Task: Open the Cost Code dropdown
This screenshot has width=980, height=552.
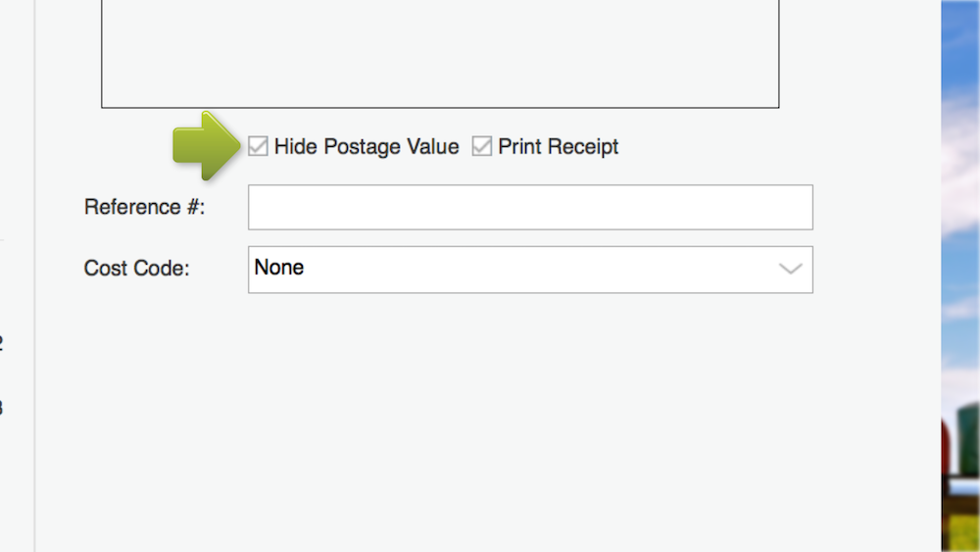Action: click(x=529, y=269)
